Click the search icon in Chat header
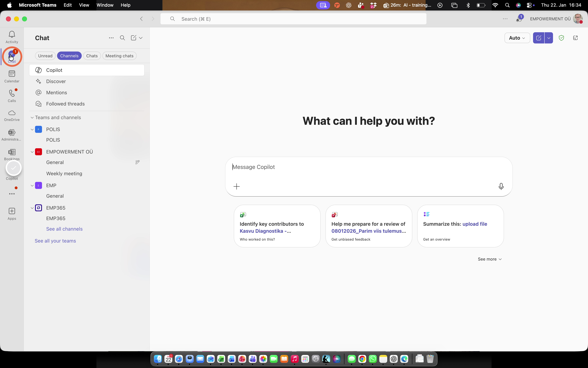This screenshot has width=588, height=368. (122, 38)
